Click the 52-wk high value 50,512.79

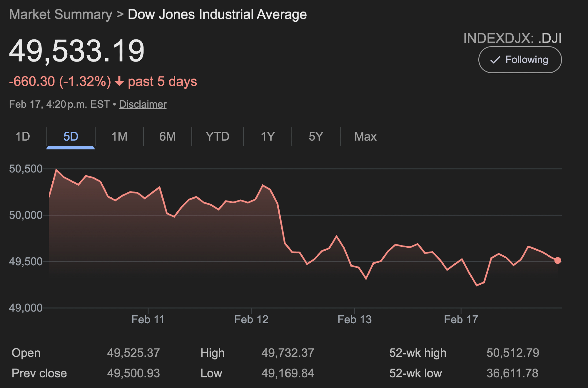513,353
